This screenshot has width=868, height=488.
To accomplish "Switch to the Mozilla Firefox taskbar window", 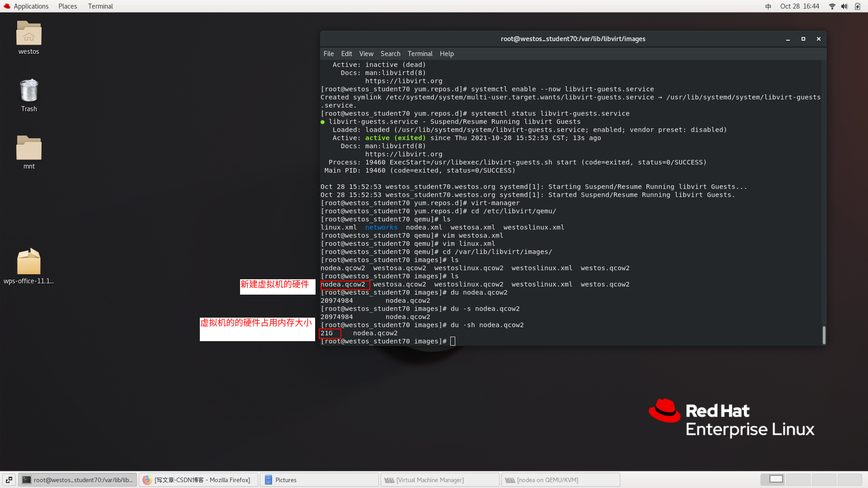I will [198, 480].
